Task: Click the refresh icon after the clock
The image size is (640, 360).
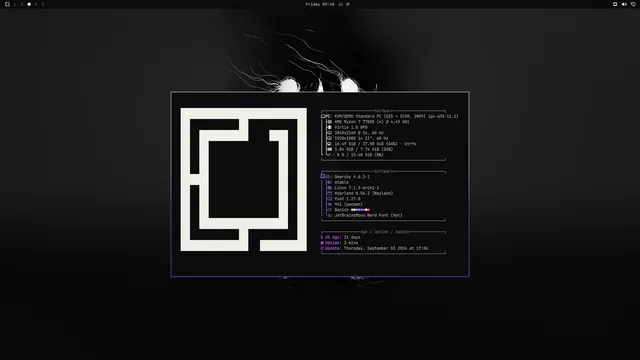Action: [348, 4]
